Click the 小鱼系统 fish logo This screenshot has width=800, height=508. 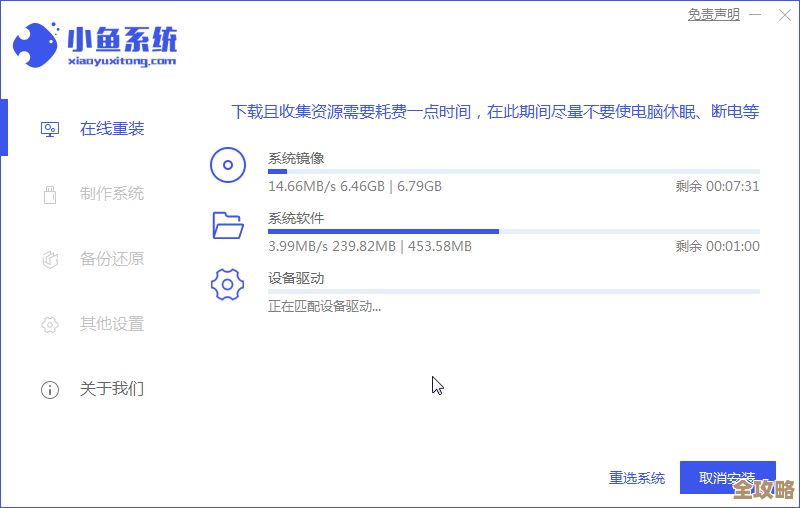point(36,45)
